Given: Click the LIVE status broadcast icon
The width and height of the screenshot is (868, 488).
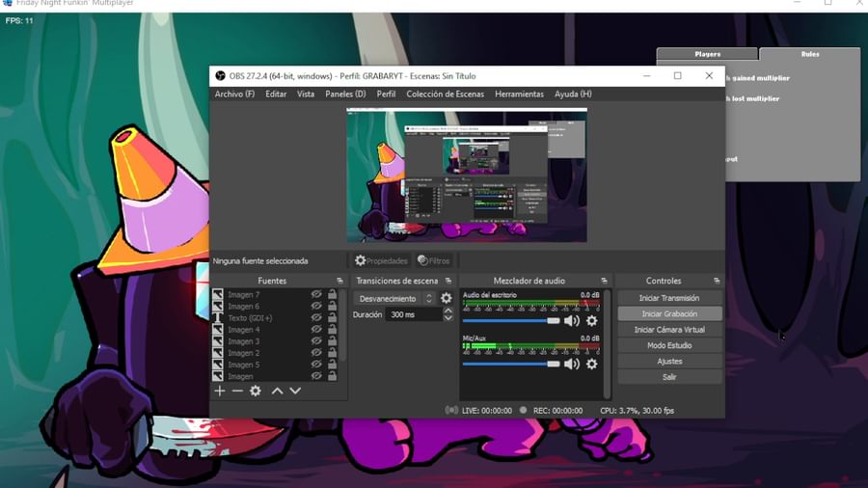Looking at the screenshot, I should [451, 411].
